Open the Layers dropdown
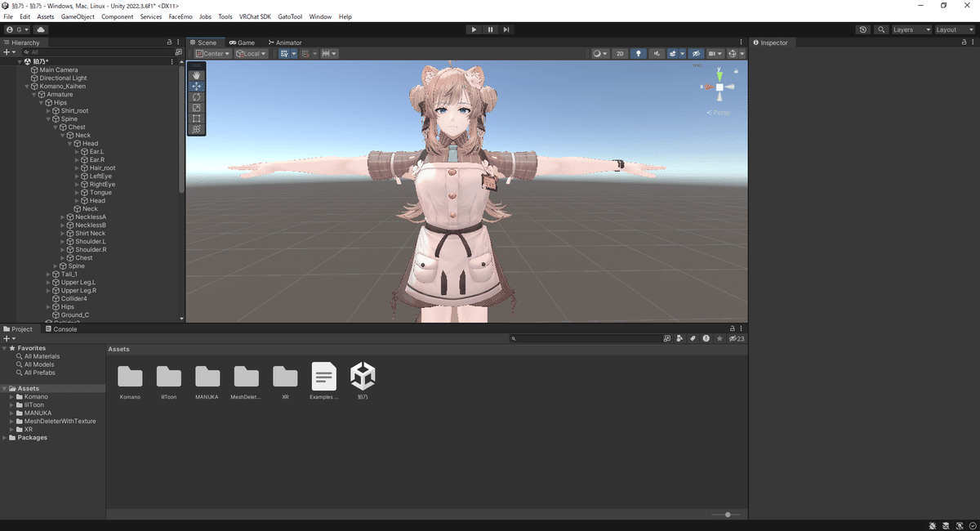The height and width of the screenshot is (531, 980). [x=911, y=29]
